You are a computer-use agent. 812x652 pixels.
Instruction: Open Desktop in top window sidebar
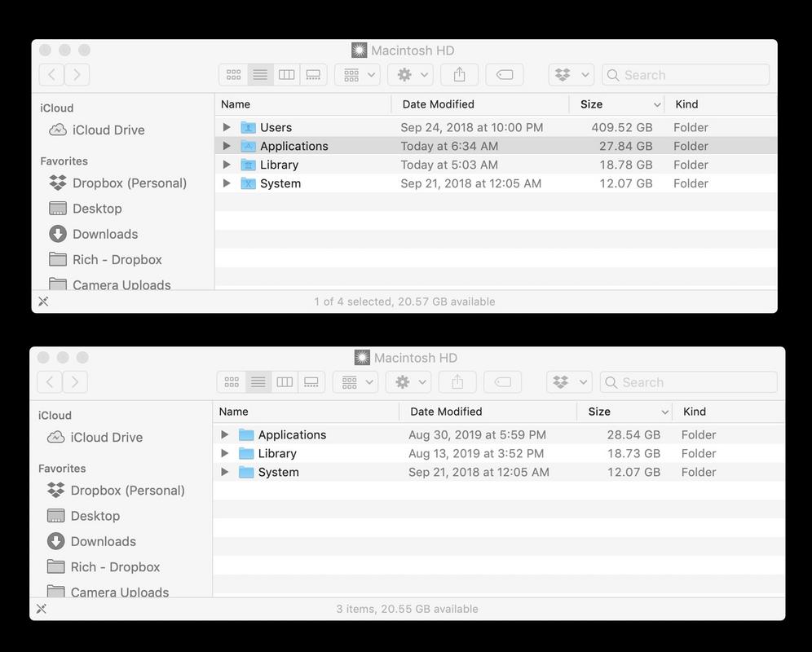coord(86,209)
